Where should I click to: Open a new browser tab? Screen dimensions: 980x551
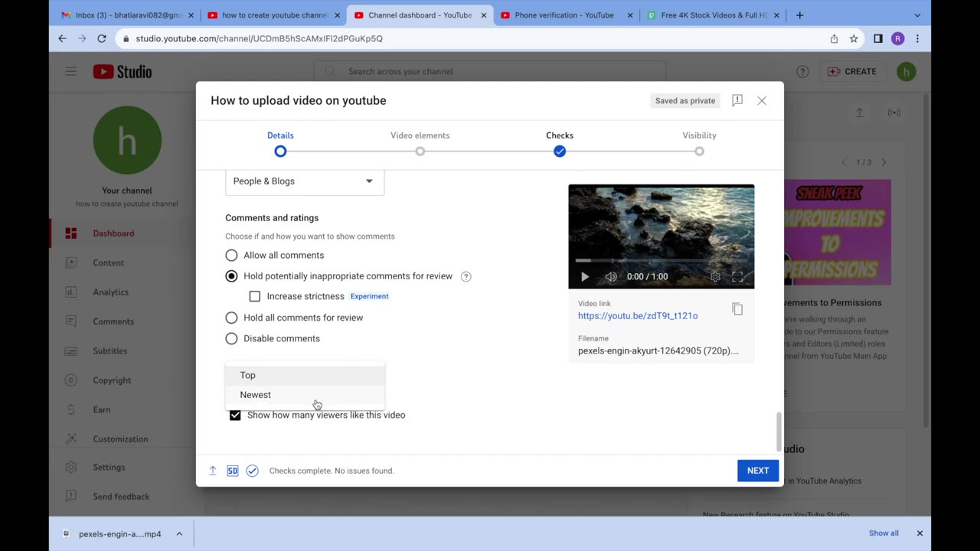pos(799,15)
